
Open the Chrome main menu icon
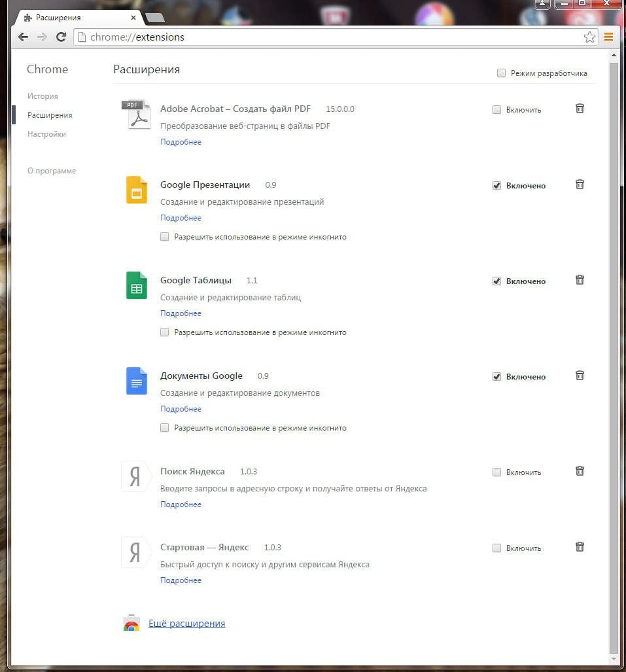coord(608,37)
